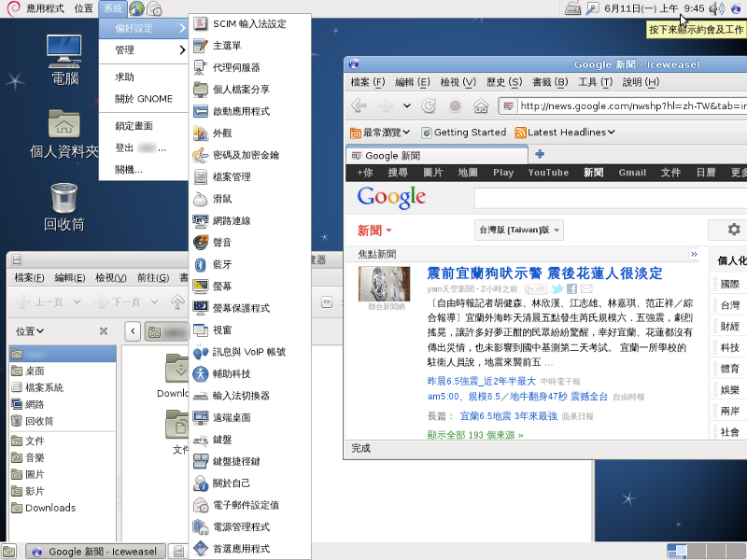Open 外觀 appearance settings
The height and width of the screenshot is (560, 747).
click(x=250, y=133)
